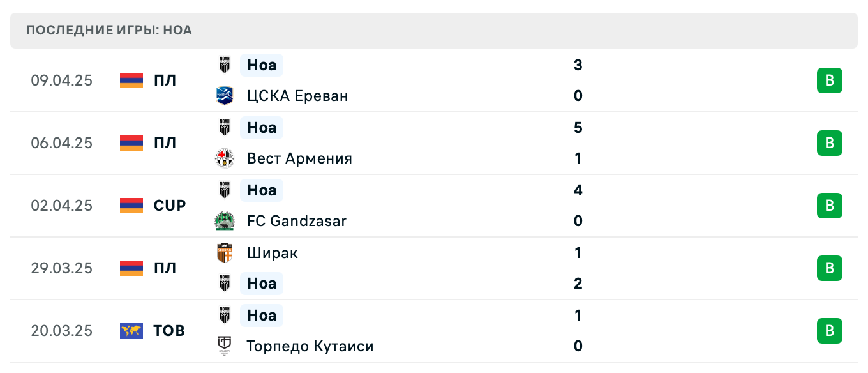The image size is (868, 373).
Task: Click the green B badge of the Торпедо Кутаиси game
Action: pyautogui.click(x=829, y=330)
